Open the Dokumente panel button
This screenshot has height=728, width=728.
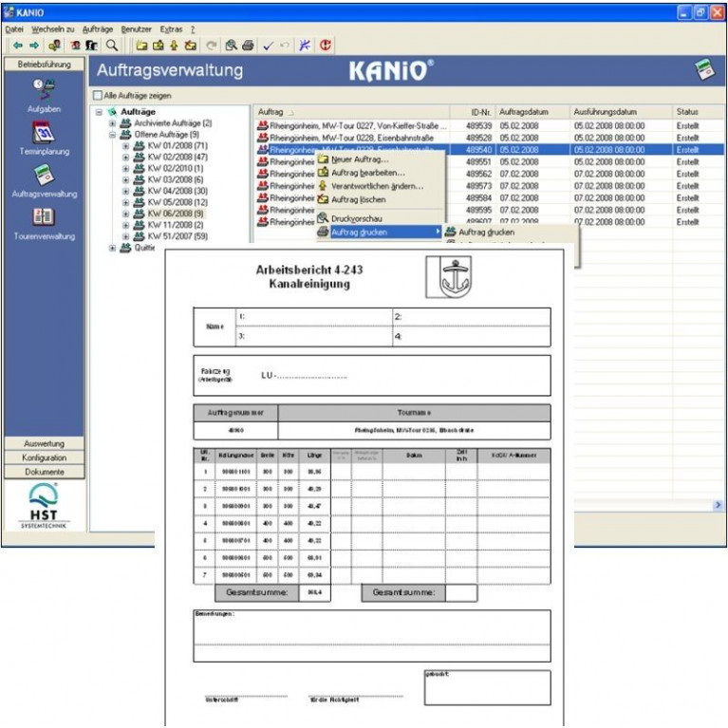[44, 472]
